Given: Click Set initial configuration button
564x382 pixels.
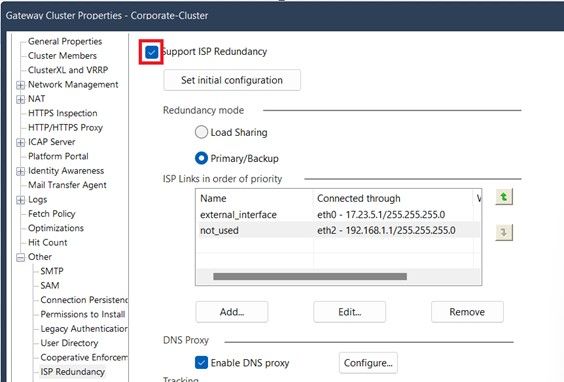Looking at the screenshot, I should tap(232, 80).
